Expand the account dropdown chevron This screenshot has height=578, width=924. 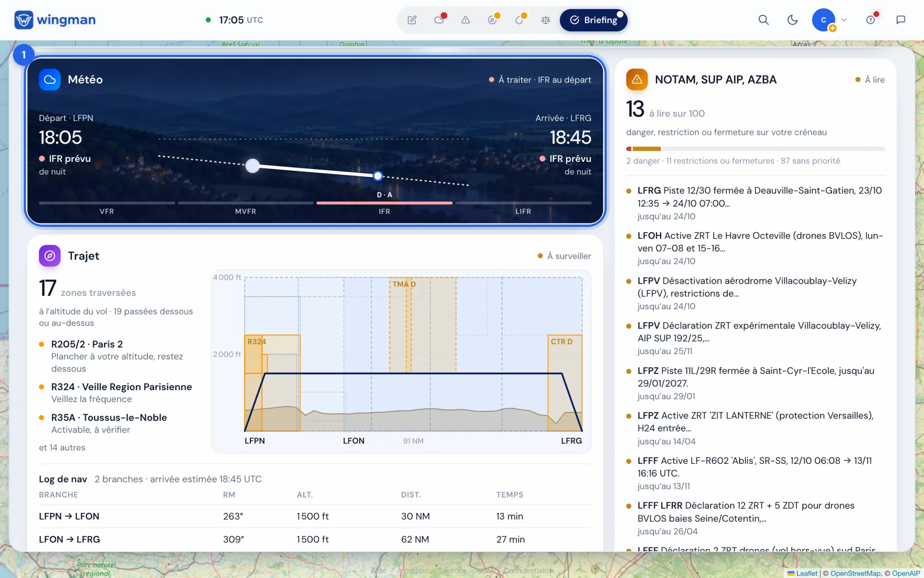coord(844,20)
